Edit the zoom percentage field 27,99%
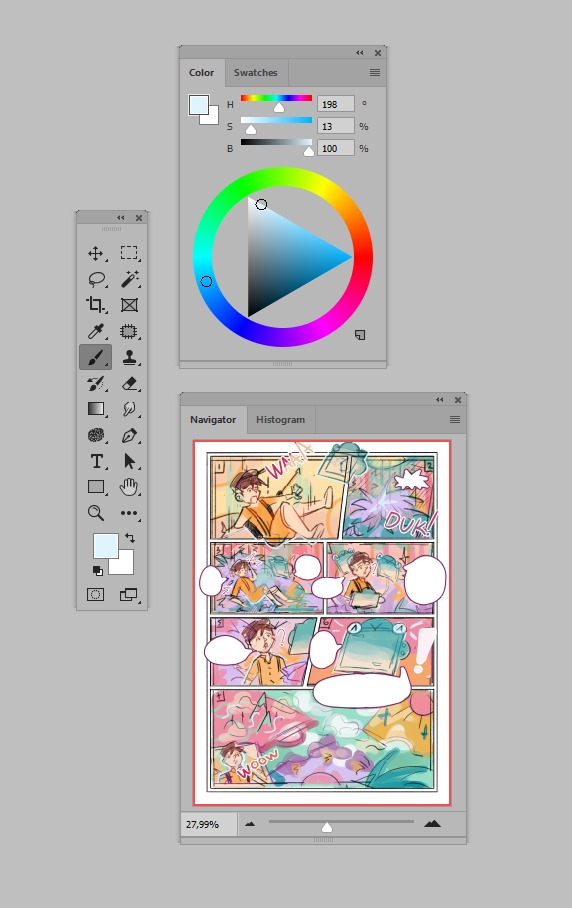 (x=208, y=824)
